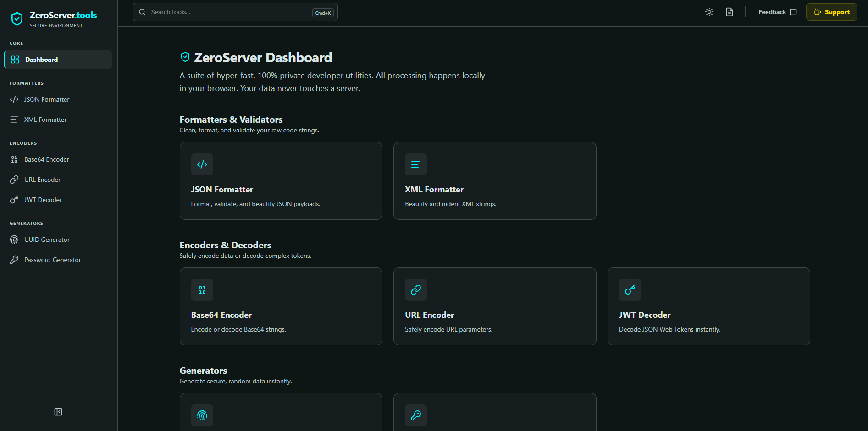Focus the Search tools input field
Viewport: 868px width, 431px height.
[235, 12]
